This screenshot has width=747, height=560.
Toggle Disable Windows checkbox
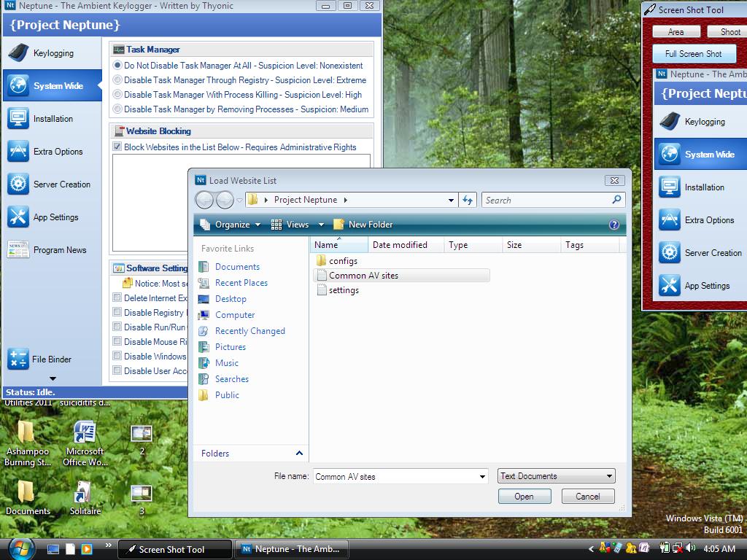pyautogui.click(x=117, y=356)
